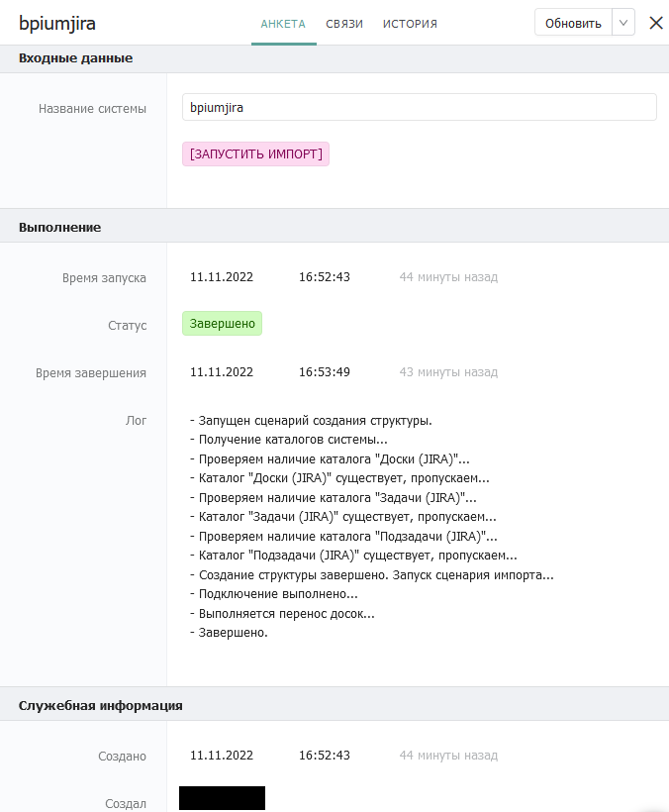Viewport: 669px width, 812px height.
Task: Click the final log line 'Завершено.'
Action: click(229, 633)
